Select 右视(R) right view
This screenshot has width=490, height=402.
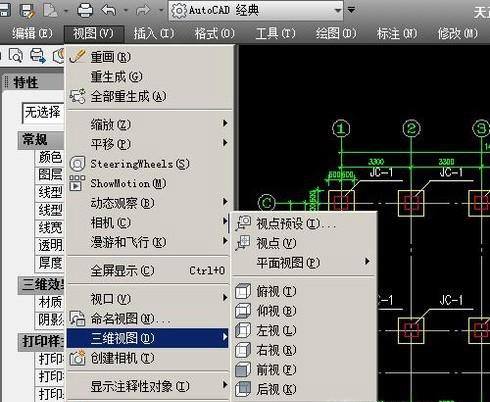pyautogui.click(x=304, y=350)
